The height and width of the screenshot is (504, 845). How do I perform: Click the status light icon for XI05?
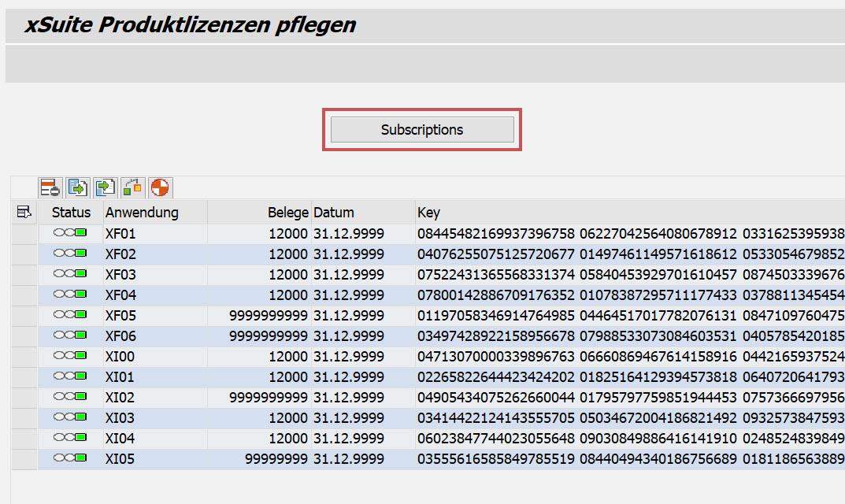coord(70,459)
